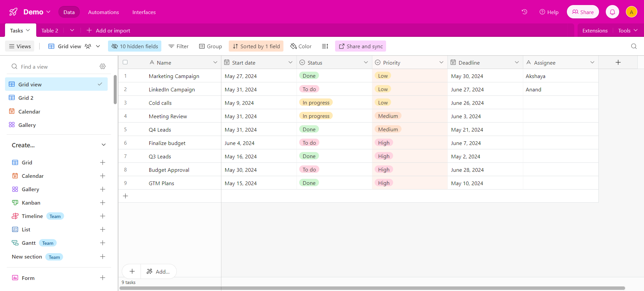The image size is (644, 291).
Task: Open the Table 2 tab
Action: tap(50, 30)
